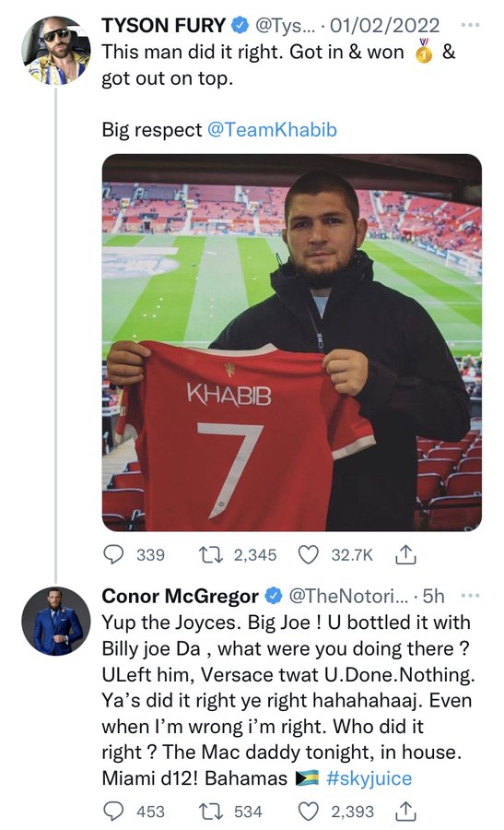Open Conor McGregor display name
The height and width of the screenshot is (830, 504).
pos(180,596)
